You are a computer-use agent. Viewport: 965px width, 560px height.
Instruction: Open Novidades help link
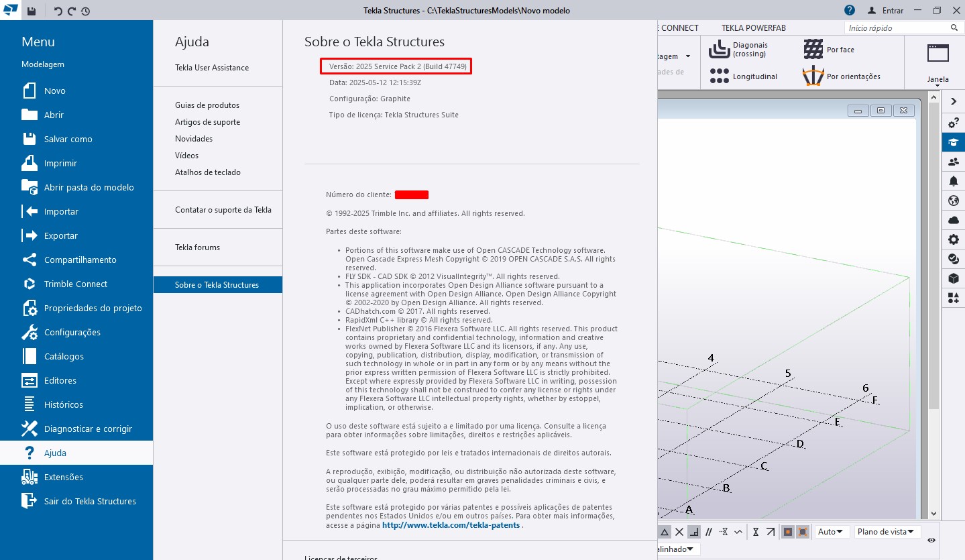click(194, 139)
